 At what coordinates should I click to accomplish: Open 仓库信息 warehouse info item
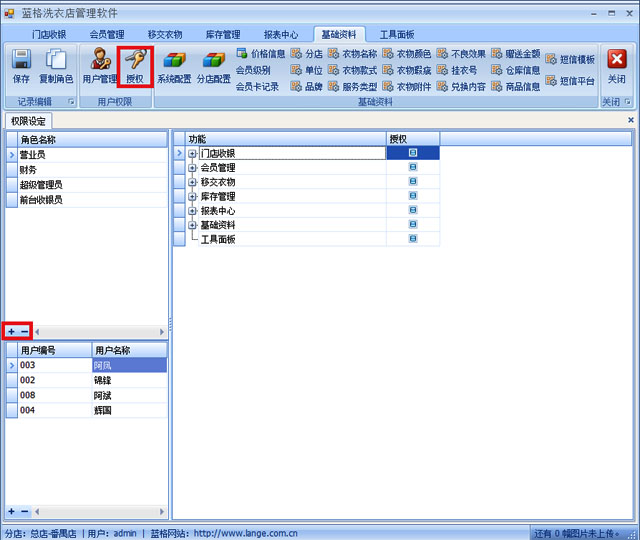point(516,70)
